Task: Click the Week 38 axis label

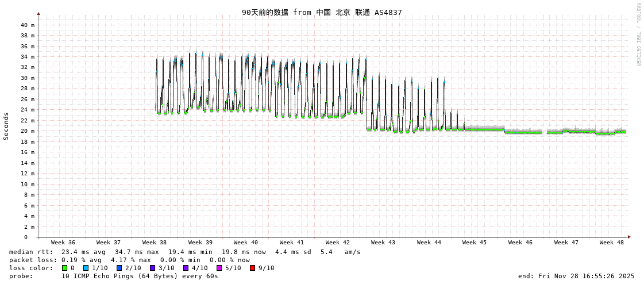Action: click(155, 243)
